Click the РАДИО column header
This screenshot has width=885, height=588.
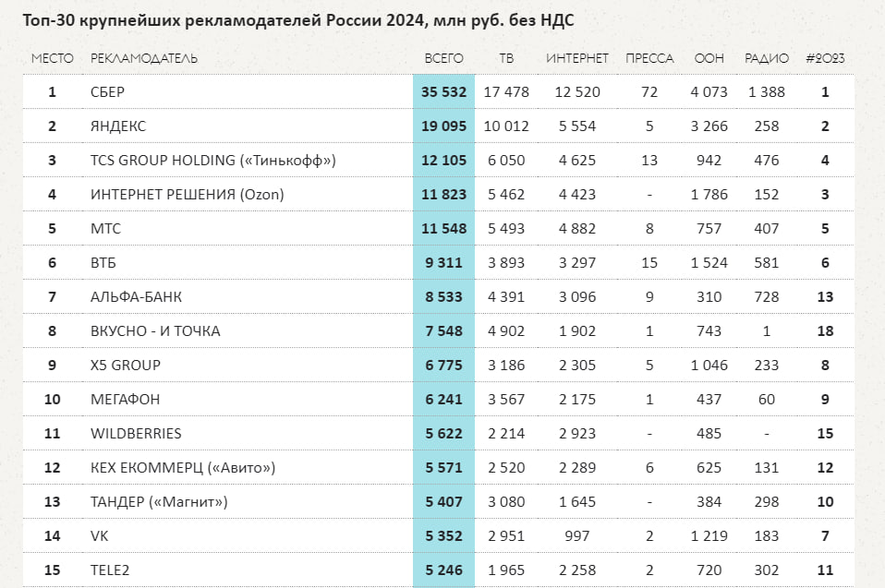pyautogui.click(x=767, y=58)
